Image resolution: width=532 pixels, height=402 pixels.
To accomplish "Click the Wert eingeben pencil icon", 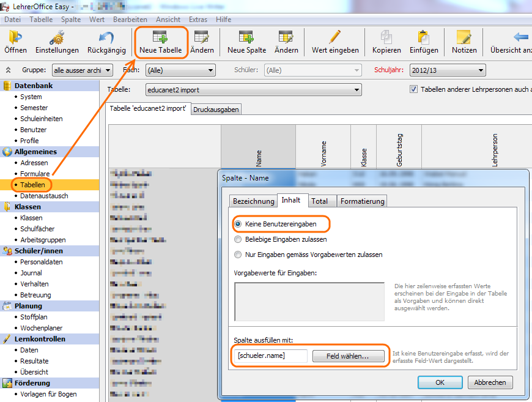I will point(335,38).
